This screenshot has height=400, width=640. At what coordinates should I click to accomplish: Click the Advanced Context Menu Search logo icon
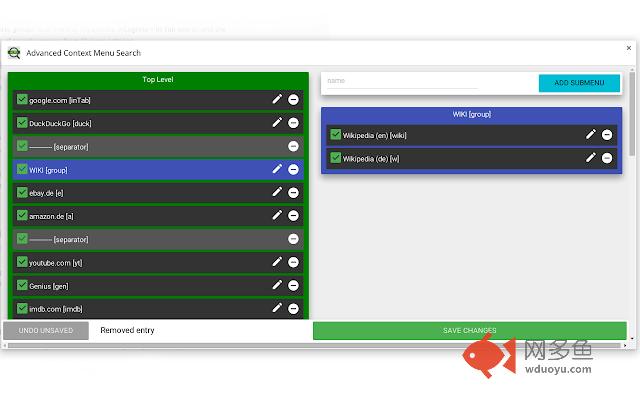coord(14,53)
